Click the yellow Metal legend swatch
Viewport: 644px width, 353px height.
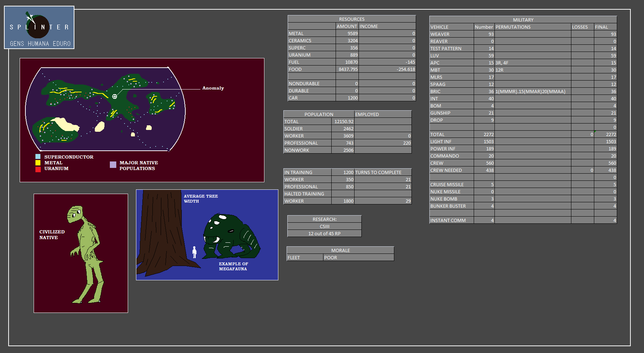pyautogui.click(x=38, y=163)
